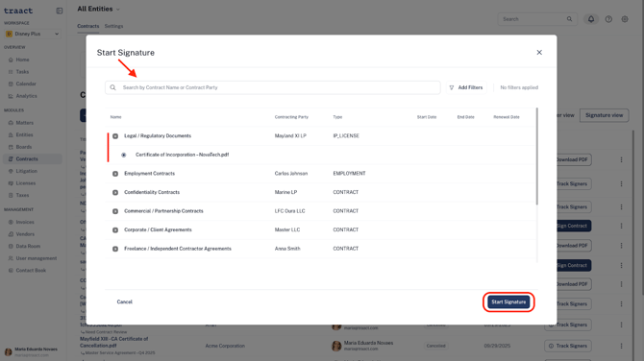
Task: Click Track Signers in the 09/29/2025 row
Action: click(568, 346)
